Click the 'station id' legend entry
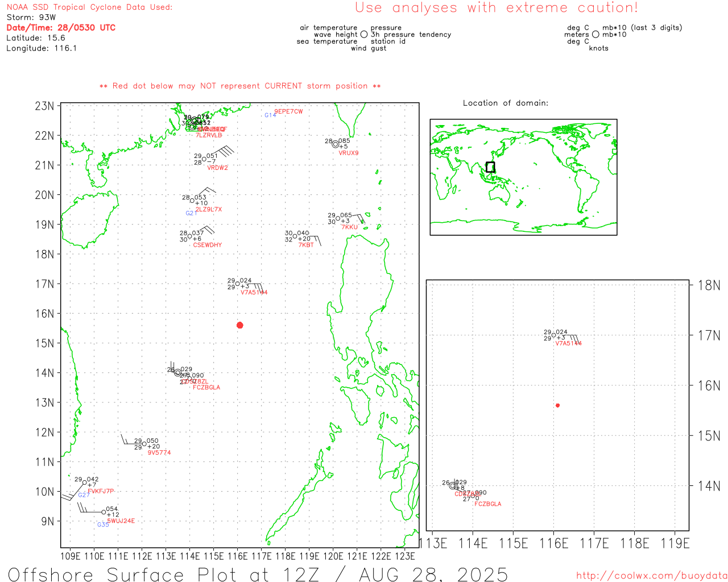 point(388,41)
